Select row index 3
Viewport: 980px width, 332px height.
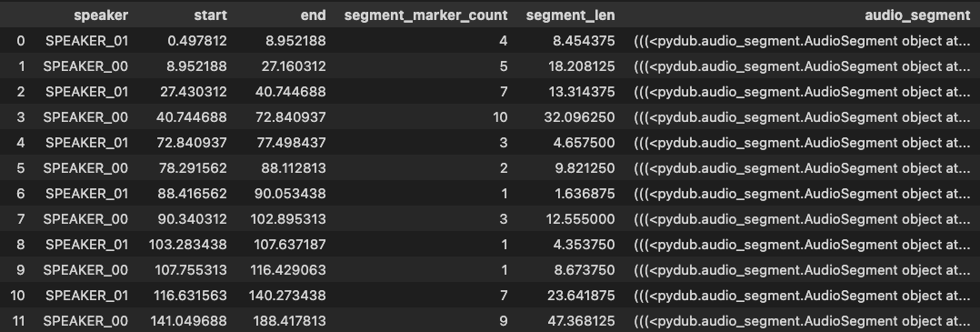[21, 117]
